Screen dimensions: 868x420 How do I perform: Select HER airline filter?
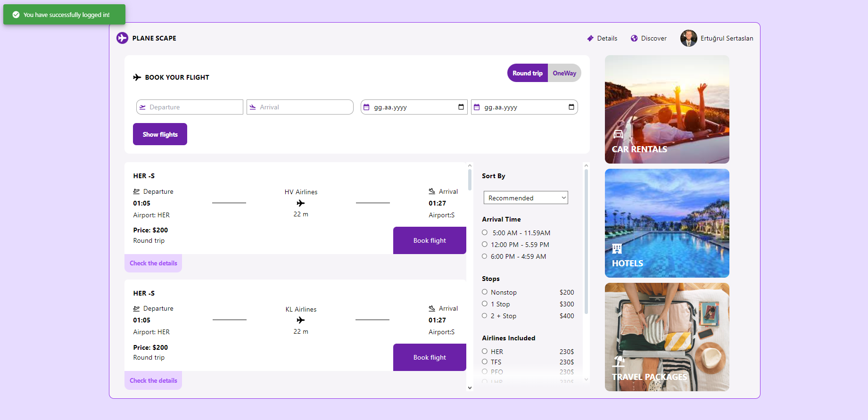[x=485, y=351]
